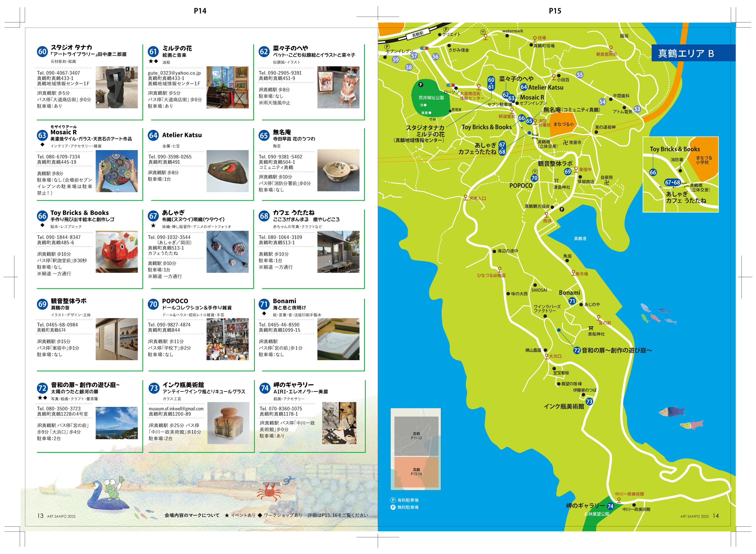Click the 71 map marker under Bonami
The image size is (756, 554).
(x=572, y=301)
